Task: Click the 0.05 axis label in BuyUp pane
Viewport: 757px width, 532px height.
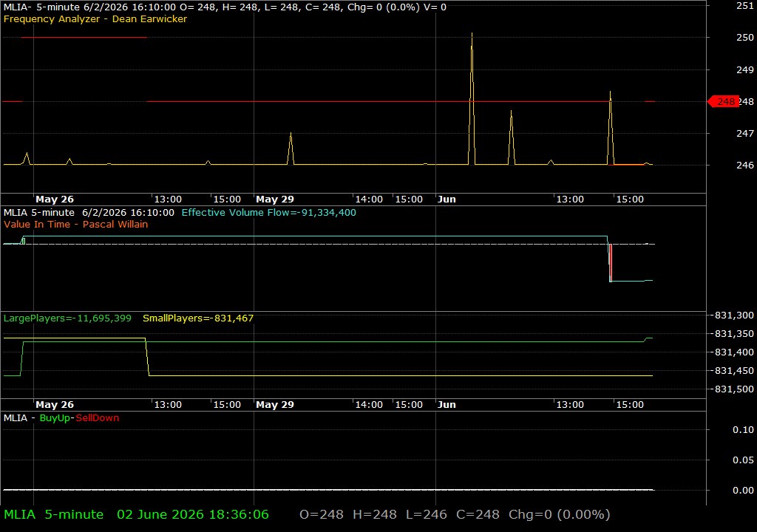Action: [x=743, y=460]
